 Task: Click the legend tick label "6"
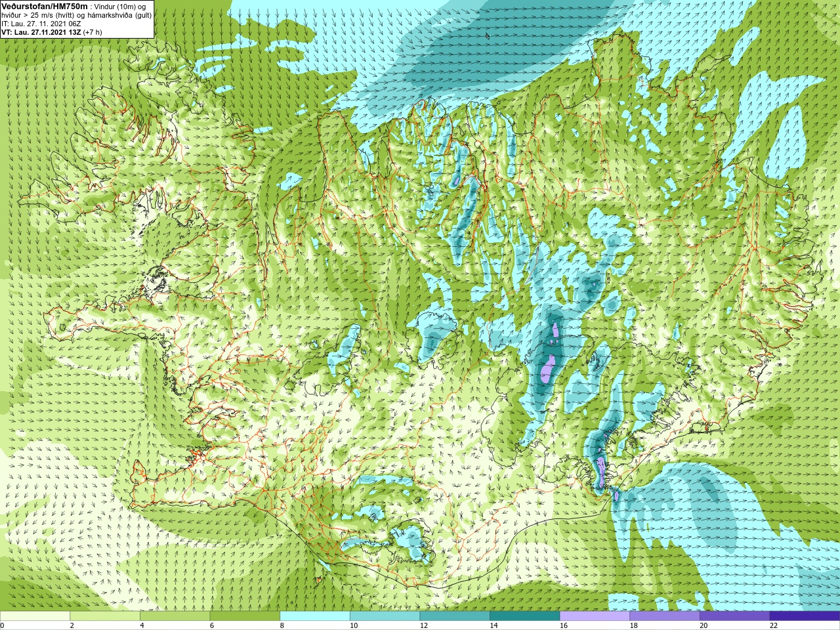[x=212, y=625]
